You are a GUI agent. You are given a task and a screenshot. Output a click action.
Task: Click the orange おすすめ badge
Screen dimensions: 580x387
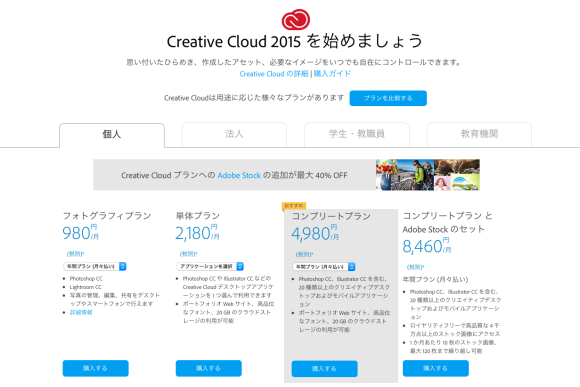click(x=294, y=206)
